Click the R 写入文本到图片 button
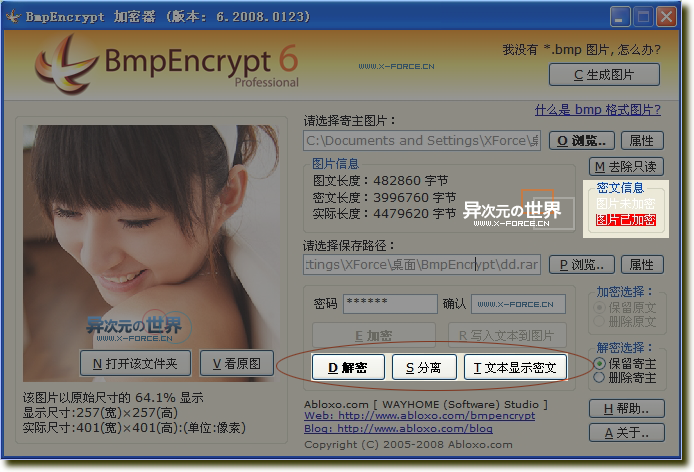The width and height of the screenshot is (694, 472). point(507,335)
